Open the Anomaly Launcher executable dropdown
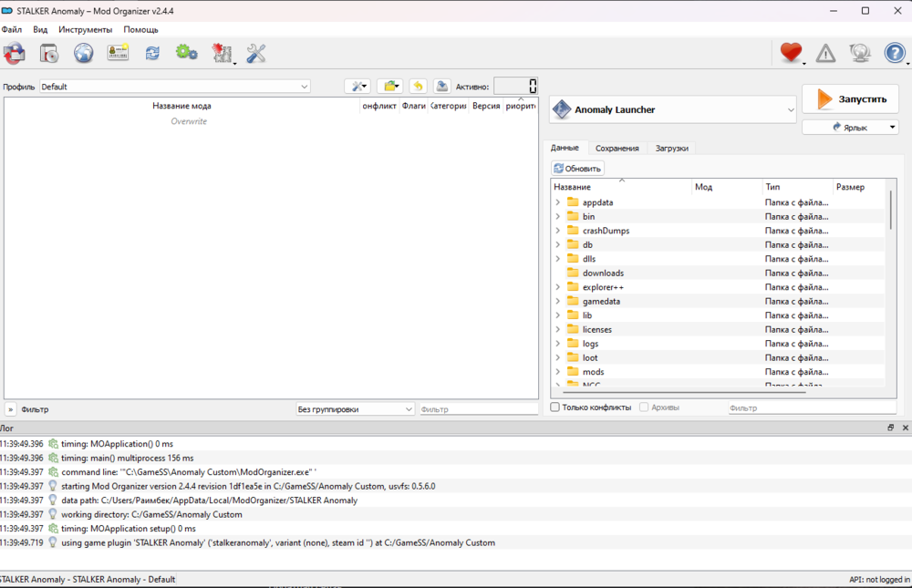912x588 pixels. coord(673,110)
